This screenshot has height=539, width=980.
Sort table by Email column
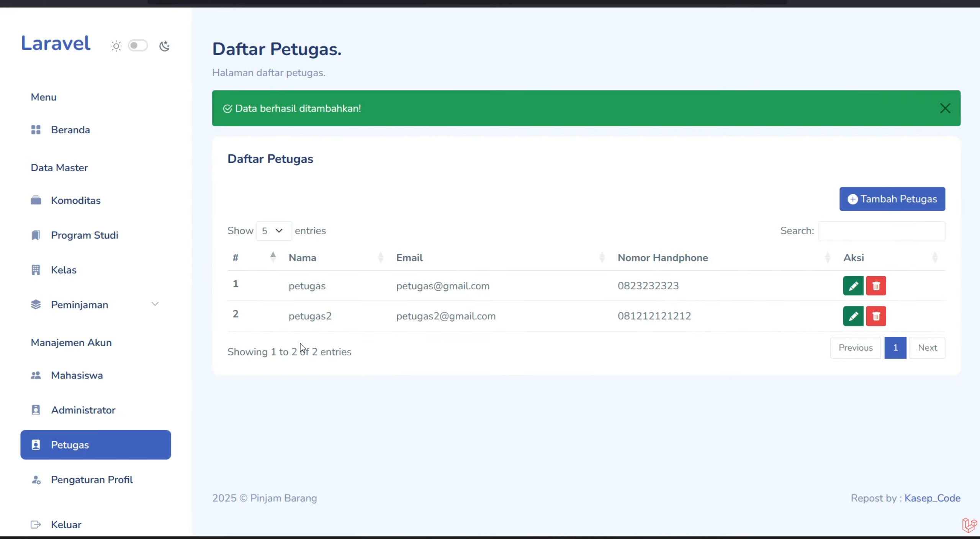click(x=502, y=257)
